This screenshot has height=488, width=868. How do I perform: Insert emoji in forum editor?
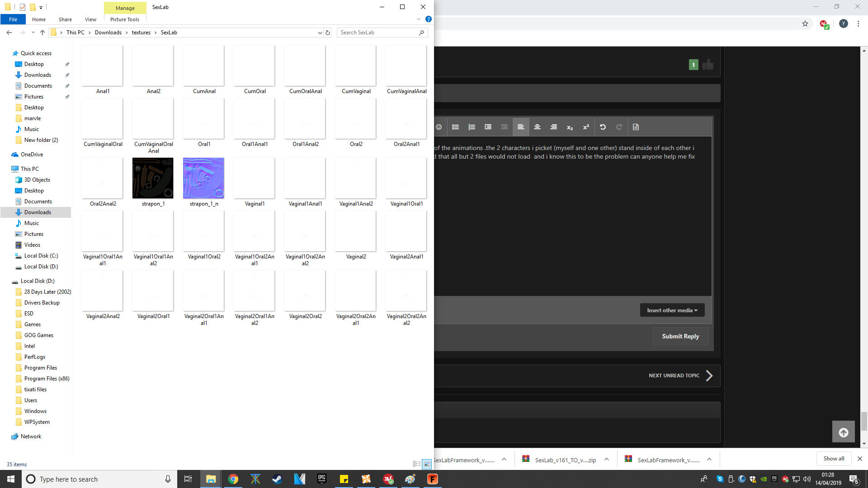(x=439, y=127)
